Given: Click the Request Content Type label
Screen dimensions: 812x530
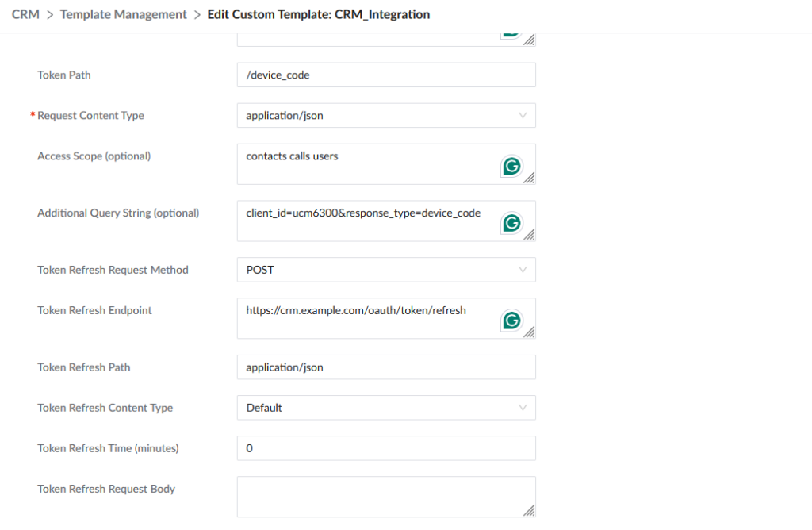Looking at the screenshot, I should (90, 116).
